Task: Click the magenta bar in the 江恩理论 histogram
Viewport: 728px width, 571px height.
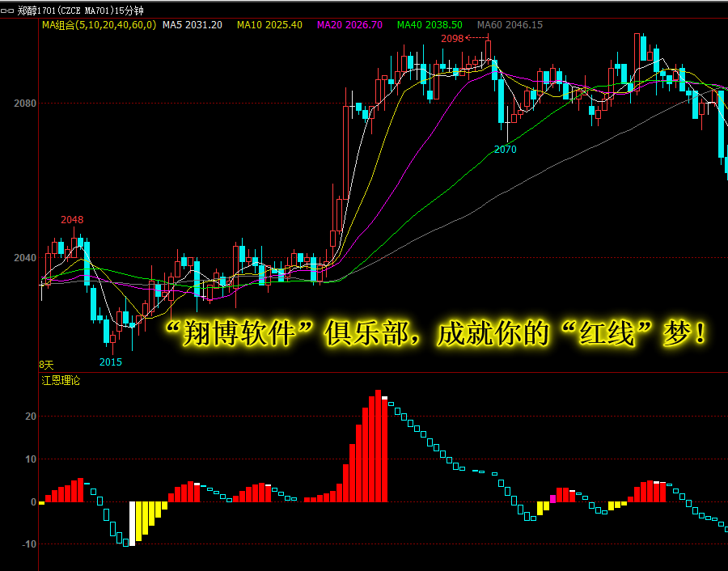Action: pyautogui.click(x=552, y=498)
